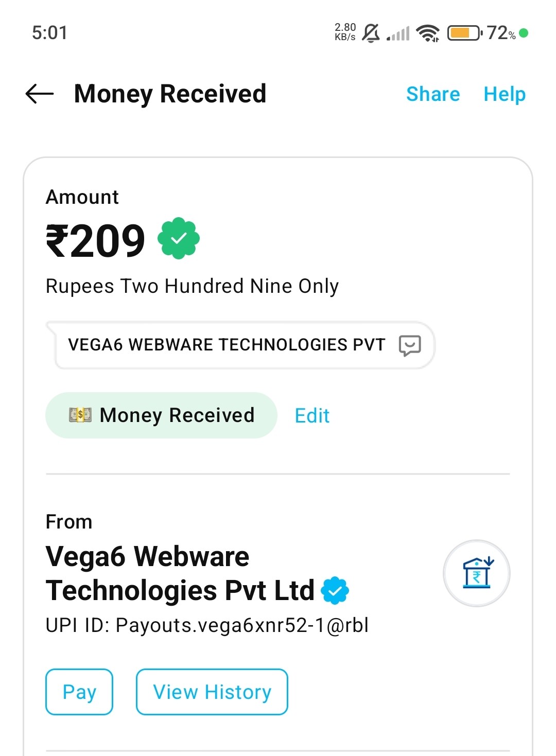Screen dimensions: 556x756
Task: Tap the ₹209 amount
Action: (96, 240)
